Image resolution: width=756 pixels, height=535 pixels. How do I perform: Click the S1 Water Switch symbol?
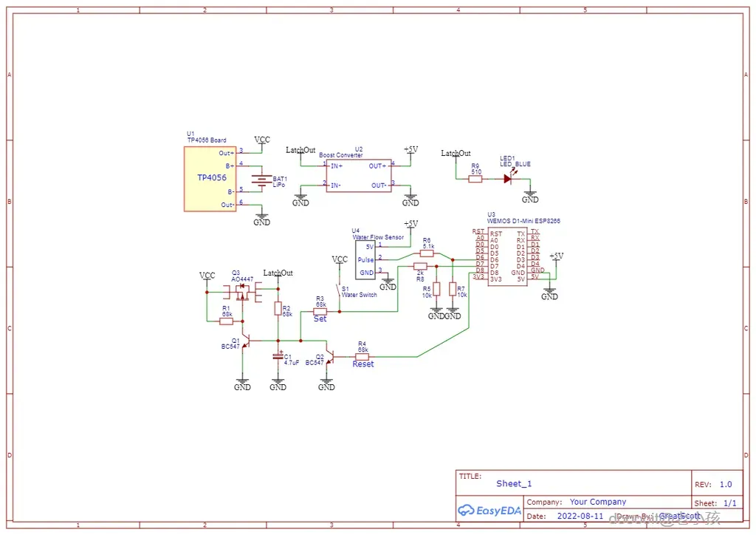(338, 291)
